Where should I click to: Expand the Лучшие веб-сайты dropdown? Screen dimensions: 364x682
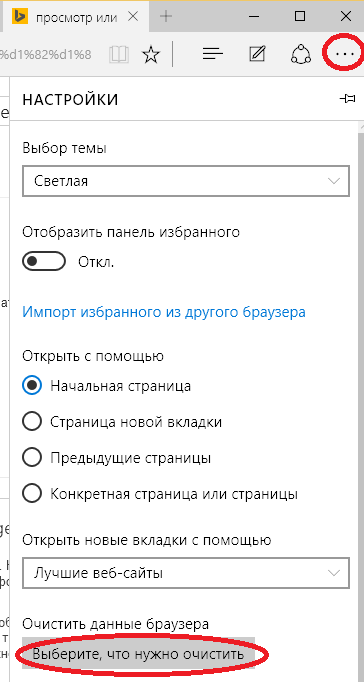(x=186, y=572)
